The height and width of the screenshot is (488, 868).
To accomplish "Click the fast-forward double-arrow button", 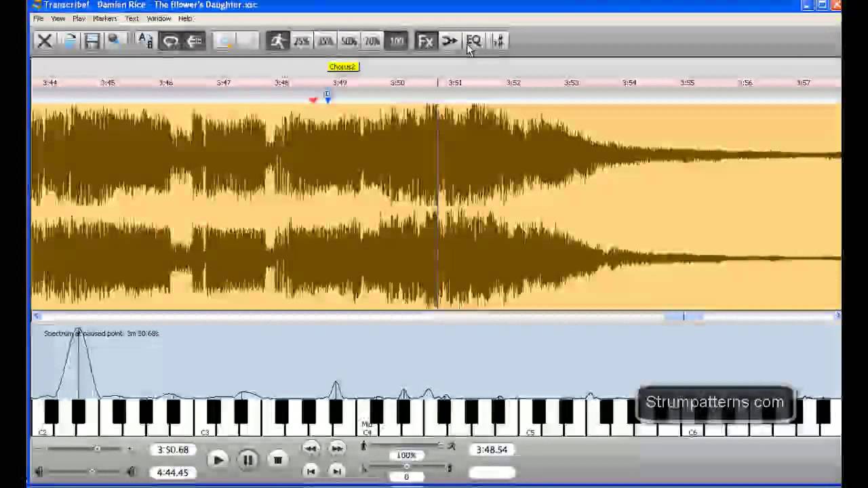I will point(337,448).
